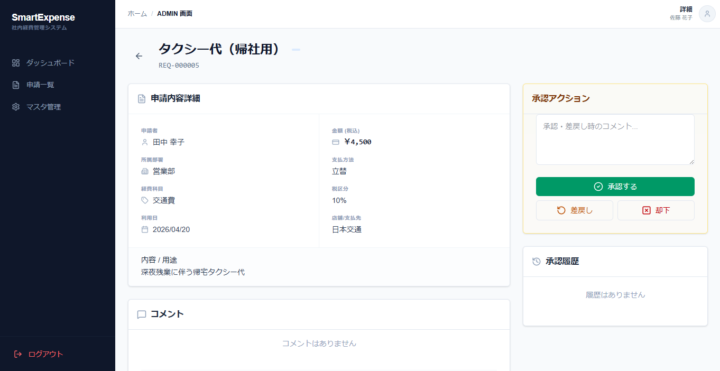Click the date 2026/04/20
This screenshot has width=720, height=371.
tap(171, 229)
